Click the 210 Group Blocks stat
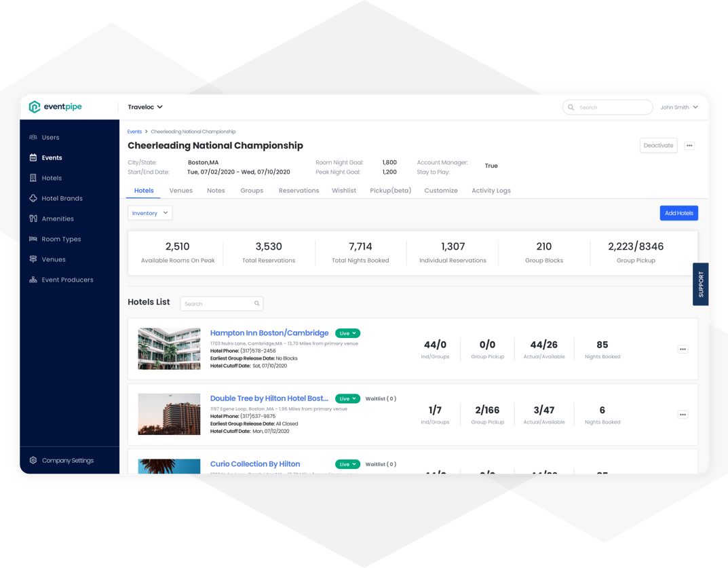728x568 pixels. [x=544, y=252]
